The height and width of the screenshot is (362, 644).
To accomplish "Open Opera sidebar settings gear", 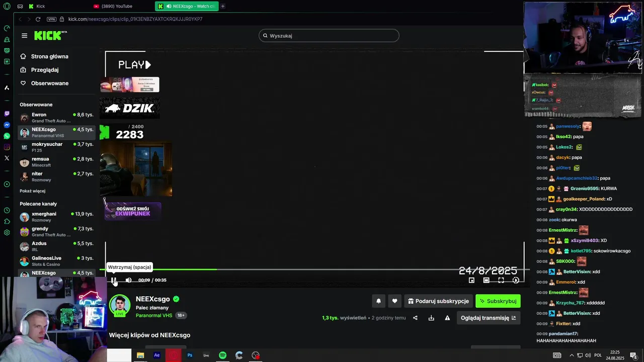I will [x=7, y=232].
